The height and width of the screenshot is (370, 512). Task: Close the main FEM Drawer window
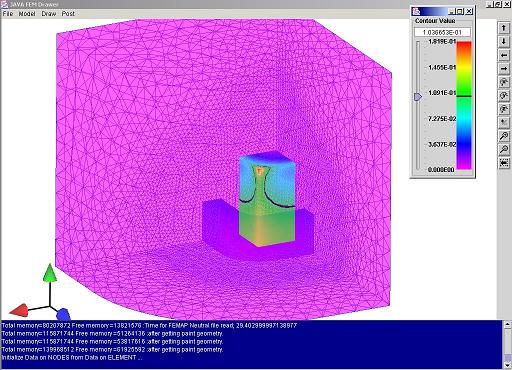tap(506, 4)
